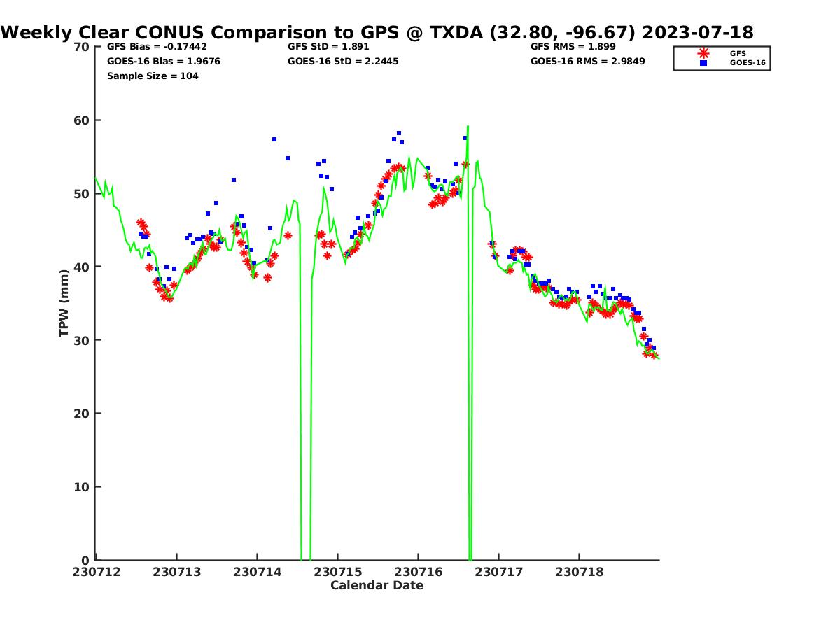This screenshot has height=630, width=840.
Task: Click the blue GOES-16 square legend marker
Action: (x=703, y=63)
